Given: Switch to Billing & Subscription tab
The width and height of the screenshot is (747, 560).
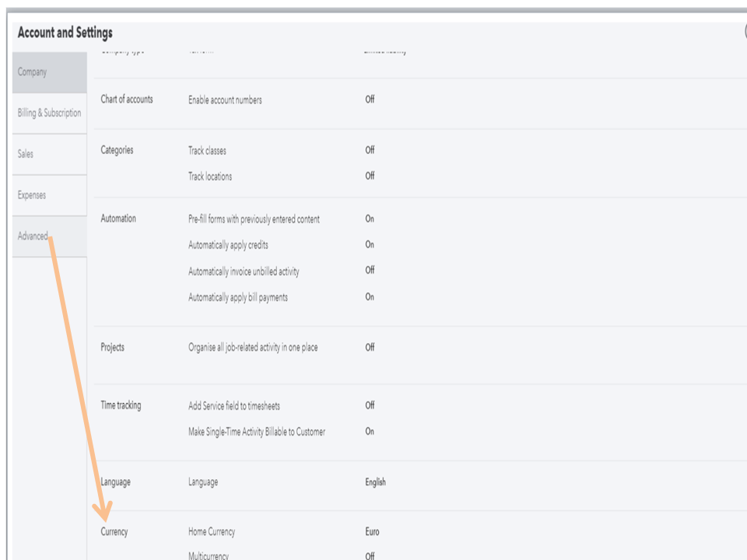Looking at the screenshot, I should [49, 114].
